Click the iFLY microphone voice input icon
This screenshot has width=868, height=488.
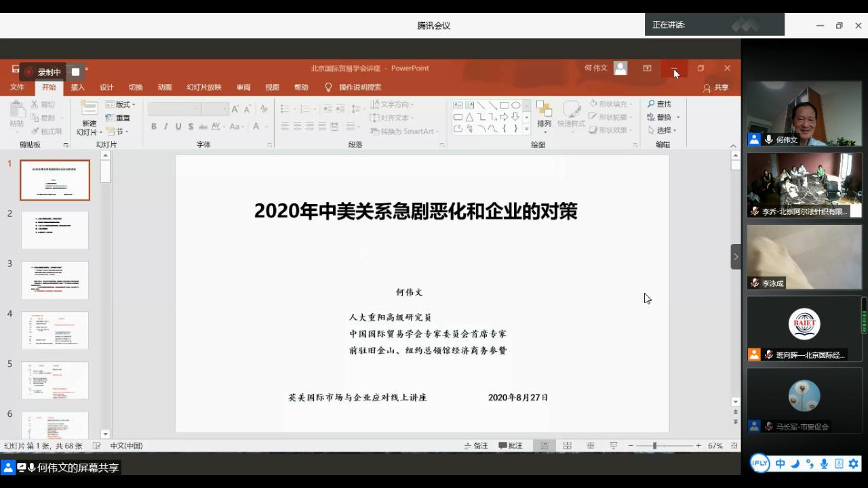(824, 464)
